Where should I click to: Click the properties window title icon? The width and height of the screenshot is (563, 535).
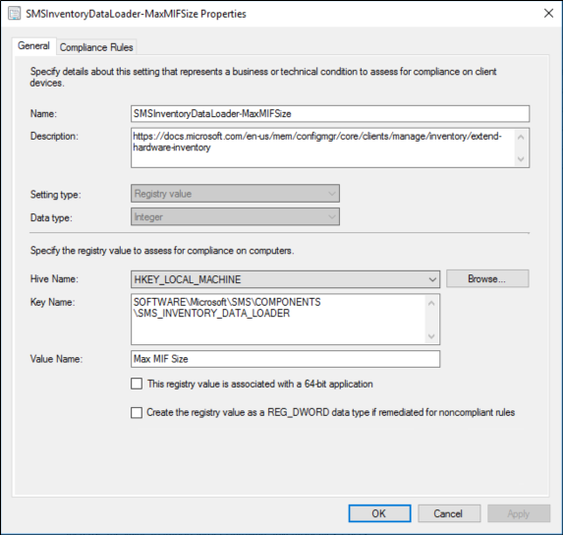[x=14, y=14]
